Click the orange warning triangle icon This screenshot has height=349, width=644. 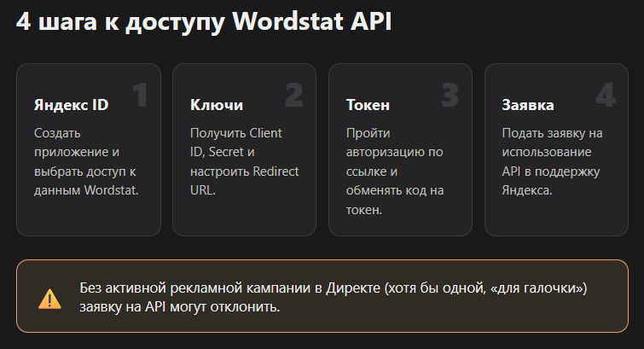(49, 299)
